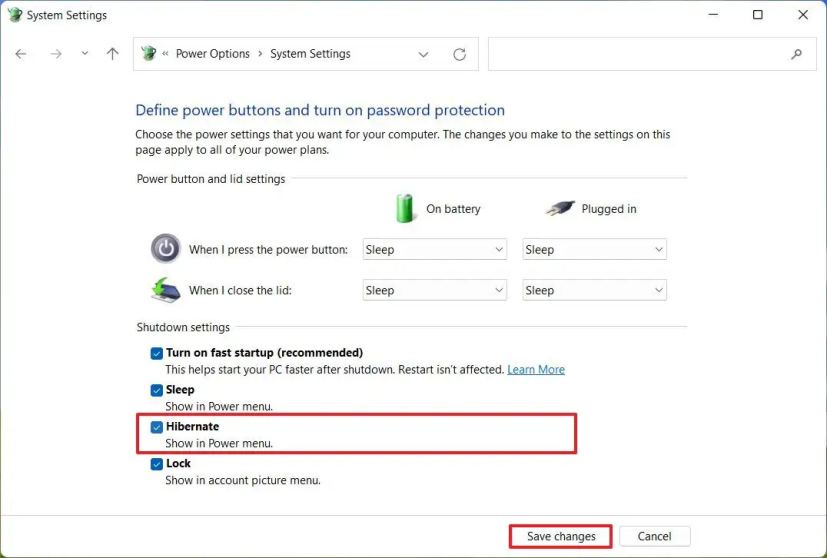Click the laptop lid icon
827x558 pixels.
[166, 290]
